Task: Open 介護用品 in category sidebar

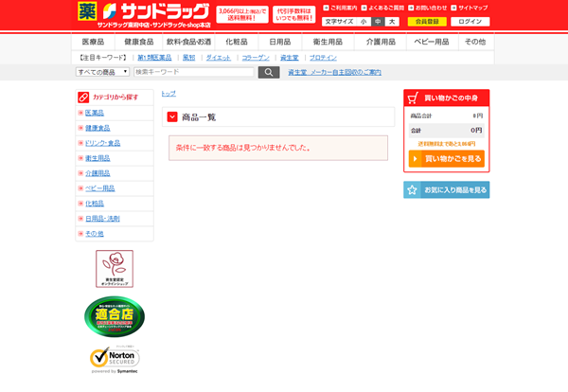Action: tap(98, 173)
